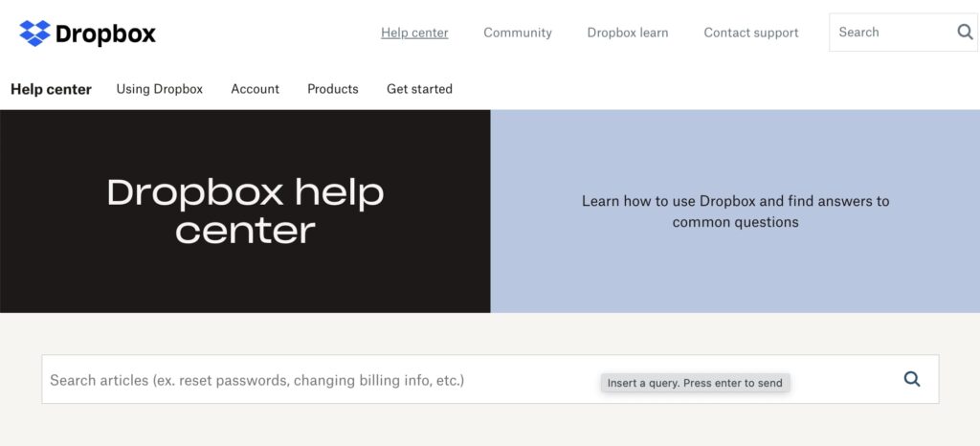
Task: Go to Dropbox learn
Action: click(x=628, y=33)
